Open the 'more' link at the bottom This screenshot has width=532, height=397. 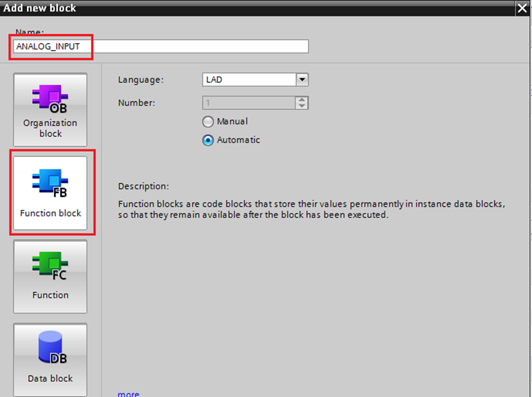128,394
